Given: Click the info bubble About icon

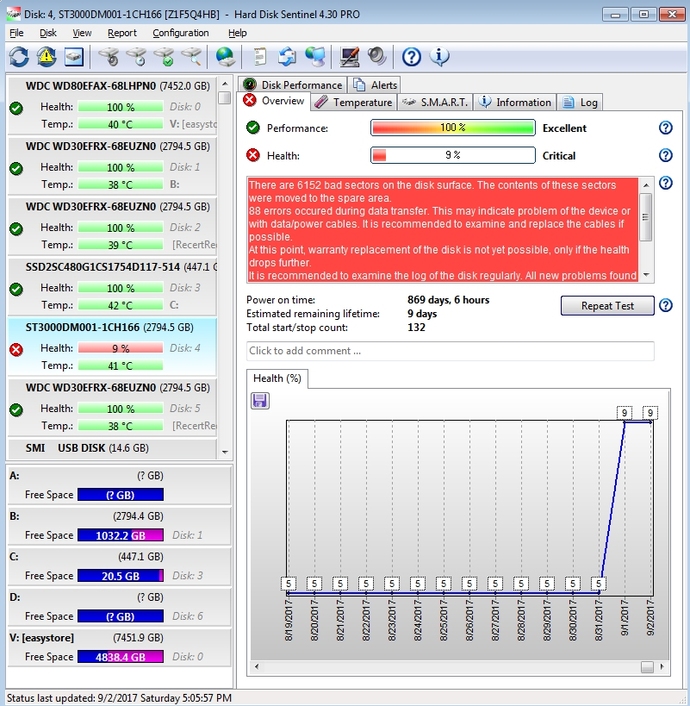Looking at the screenshot, I should click(439, 57).
